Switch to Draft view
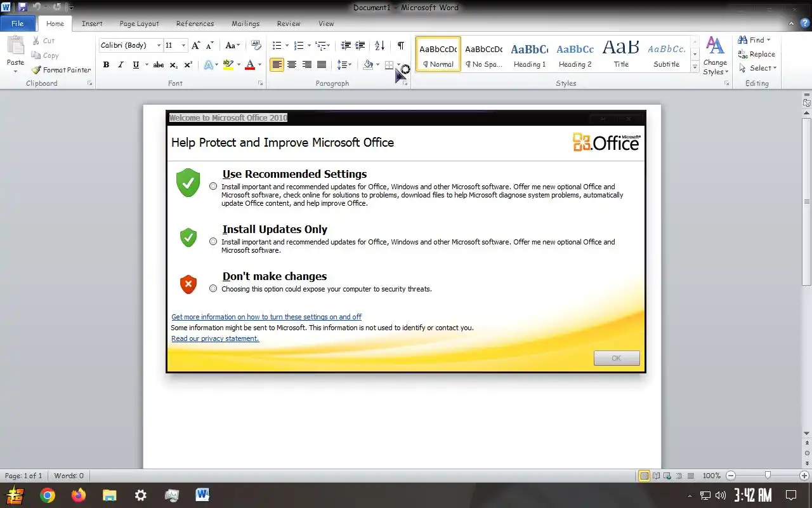The width and height of the screenshot is (812, 508). pos(691,476)
